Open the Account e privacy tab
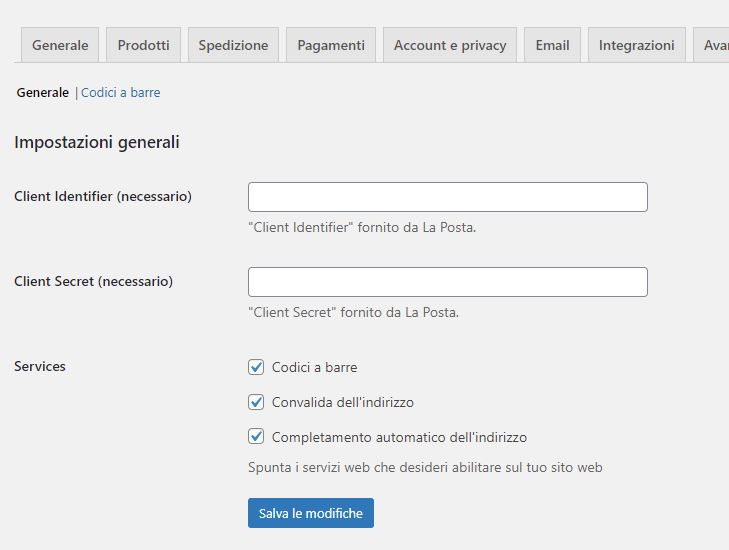Viewport: 729px width, 550px height. (x=449, y=45)
